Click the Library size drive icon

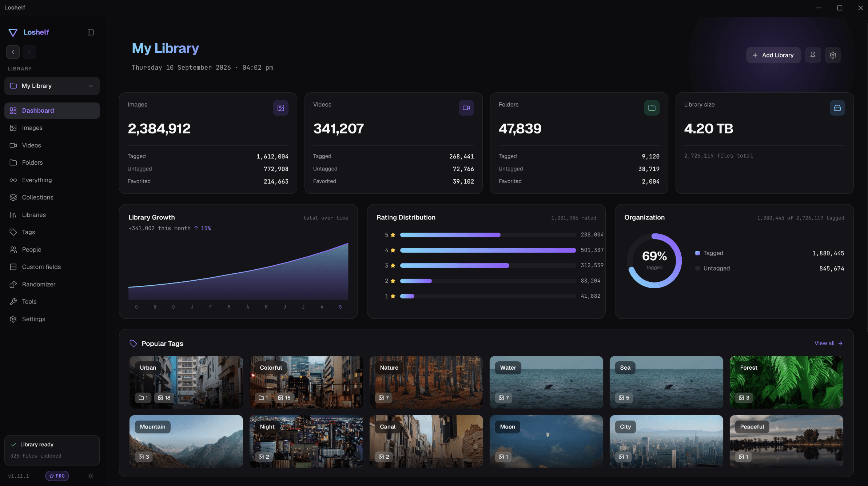coord(837,108)
